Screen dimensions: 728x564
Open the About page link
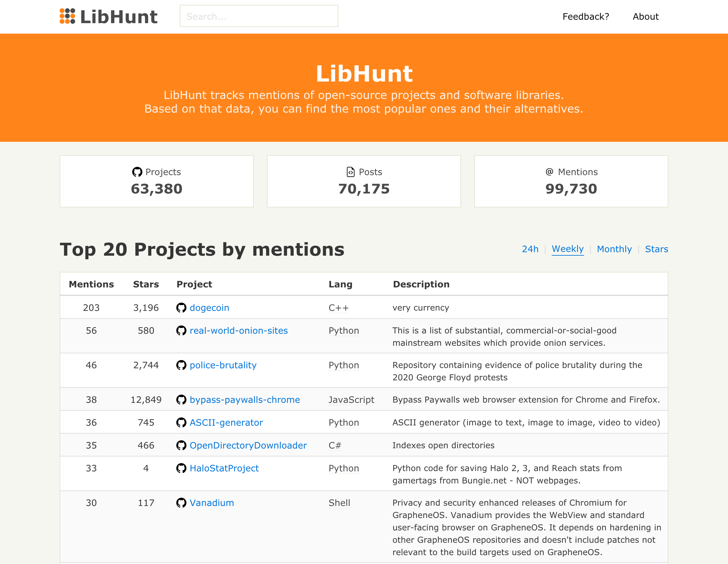pos(646,17)
